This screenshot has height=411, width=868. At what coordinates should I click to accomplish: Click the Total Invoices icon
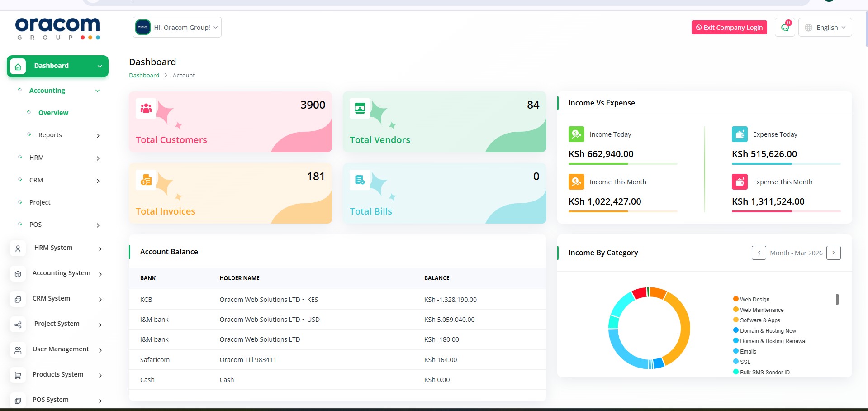click(x=146, y=180)
